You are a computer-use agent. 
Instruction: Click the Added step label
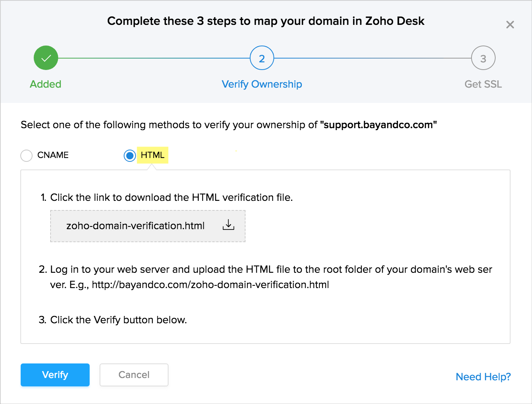point(46,84)
